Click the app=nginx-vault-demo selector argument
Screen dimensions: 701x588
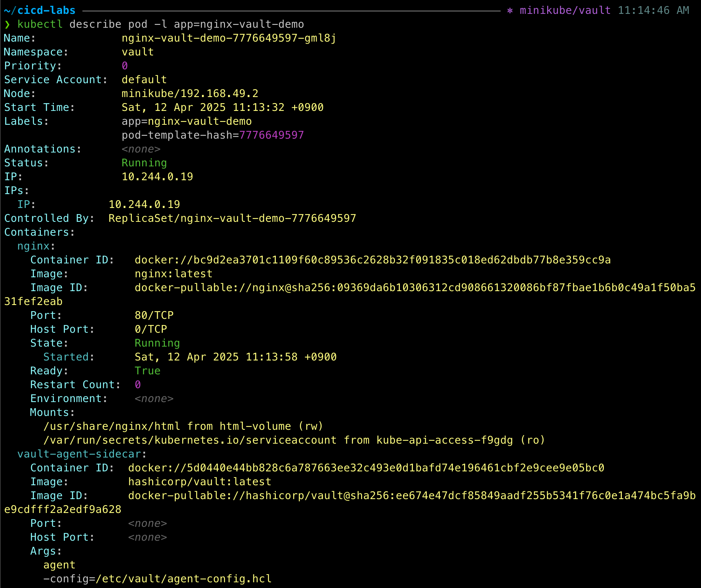(239, 24)
